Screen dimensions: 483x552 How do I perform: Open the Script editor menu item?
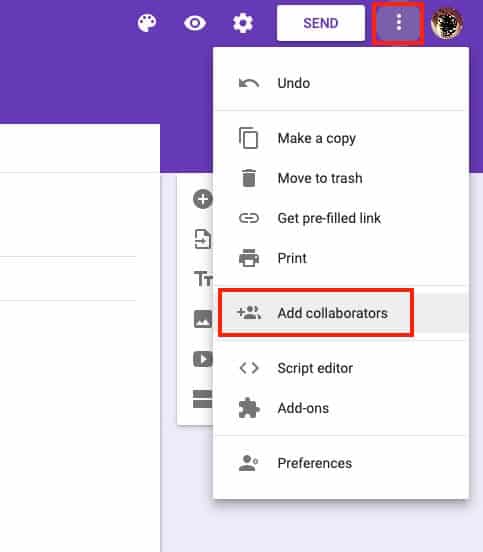tap(341, 368)
